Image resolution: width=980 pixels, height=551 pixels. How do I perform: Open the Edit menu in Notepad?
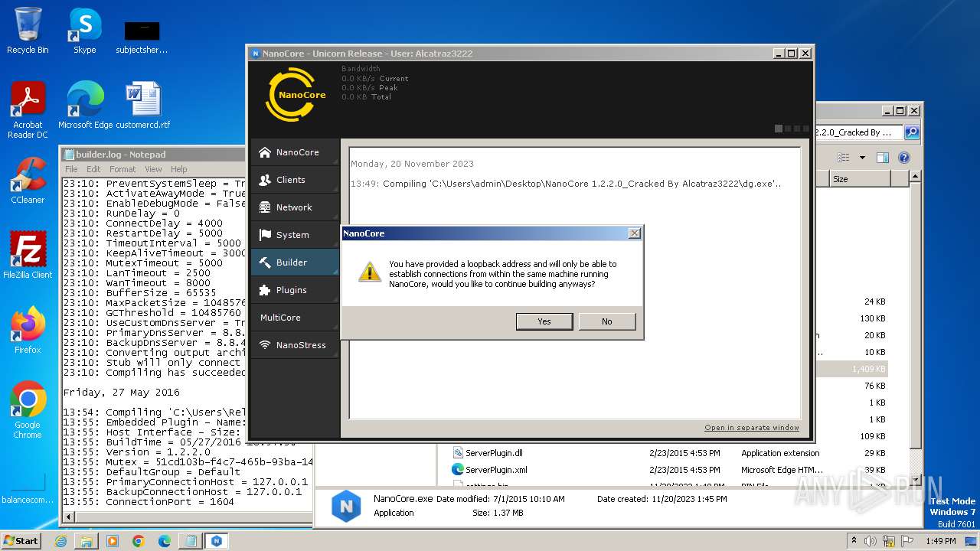93,169
